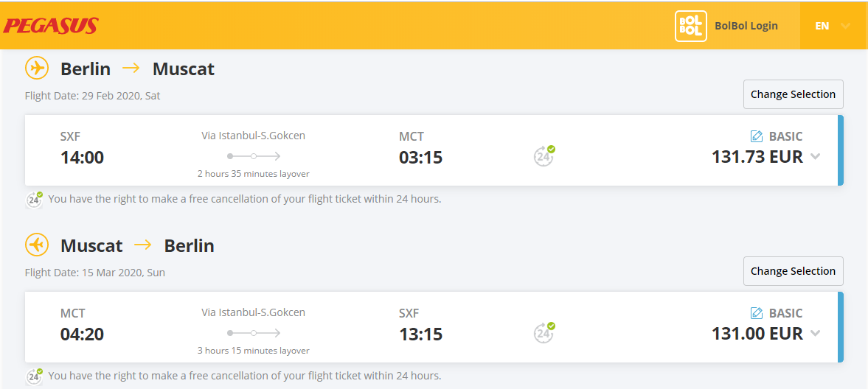Click the BolBol Login link
Image resolution: width=868 pixels, height=389 pixels.
pyautogui.click(x=746, y=26)
